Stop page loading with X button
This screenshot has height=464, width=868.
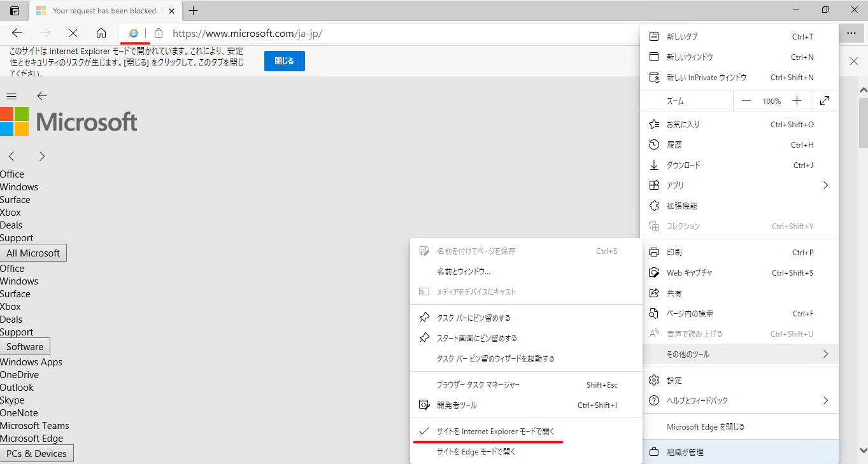(x=73, y=33)
